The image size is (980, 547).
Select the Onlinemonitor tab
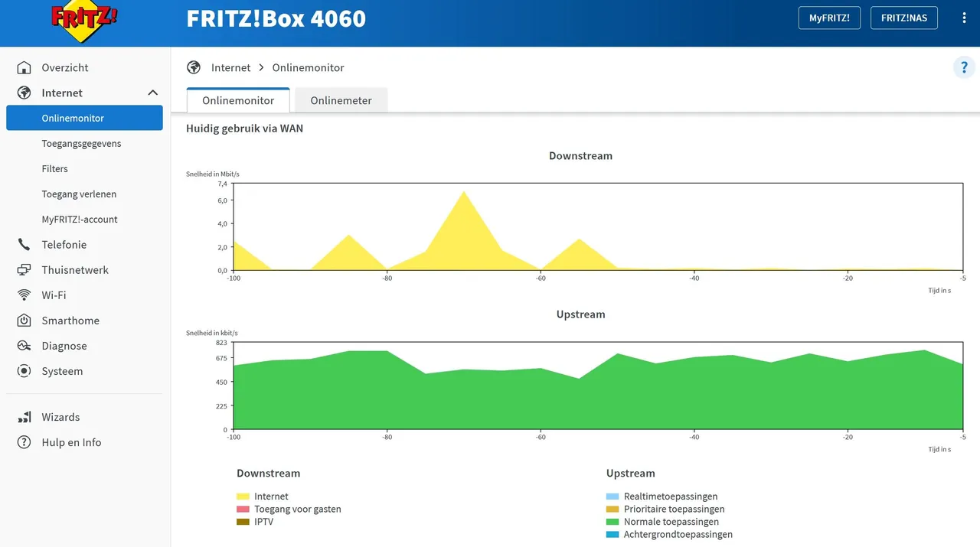tap(238, 100)
